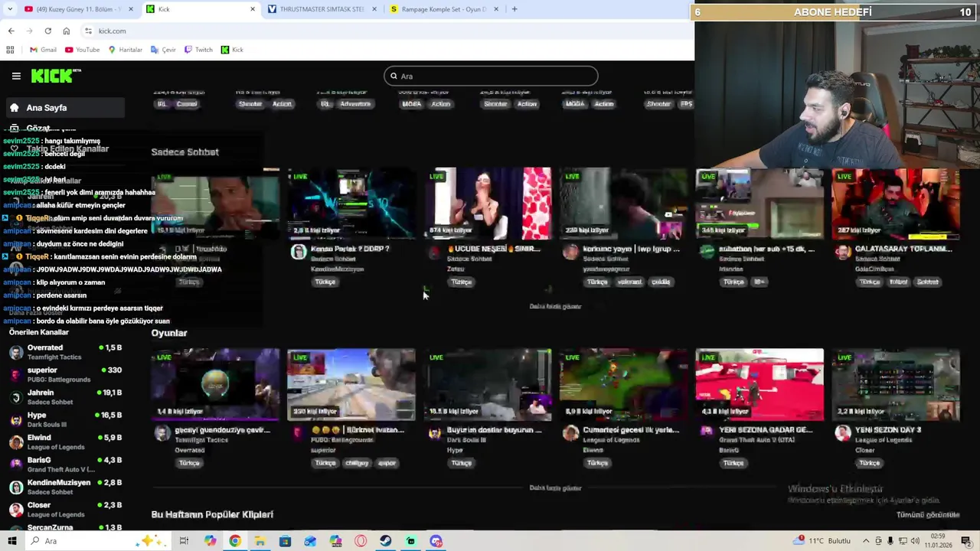
Task: Open the YENI SEZON DAY 3 thumbnail
Action: (x=895, y=385)
